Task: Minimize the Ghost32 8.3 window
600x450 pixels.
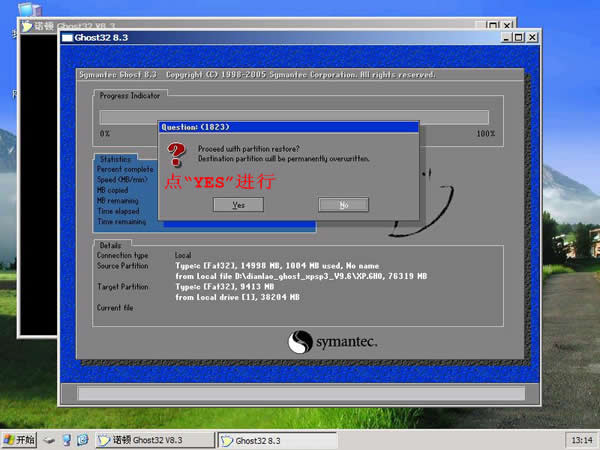Action: [506, 38]
